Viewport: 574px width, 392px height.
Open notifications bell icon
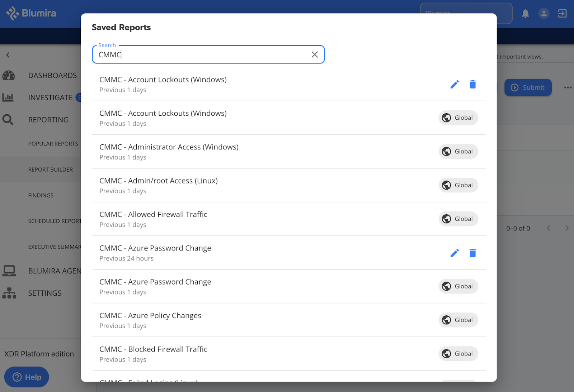[x=525, y=14]
